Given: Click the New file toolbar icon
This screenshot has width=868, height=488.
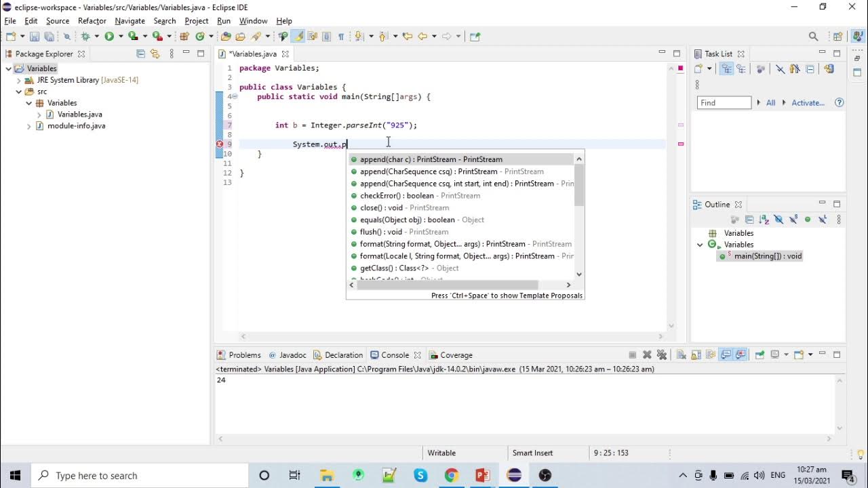Looking at the screenshot, I should [x=11, y=37].
